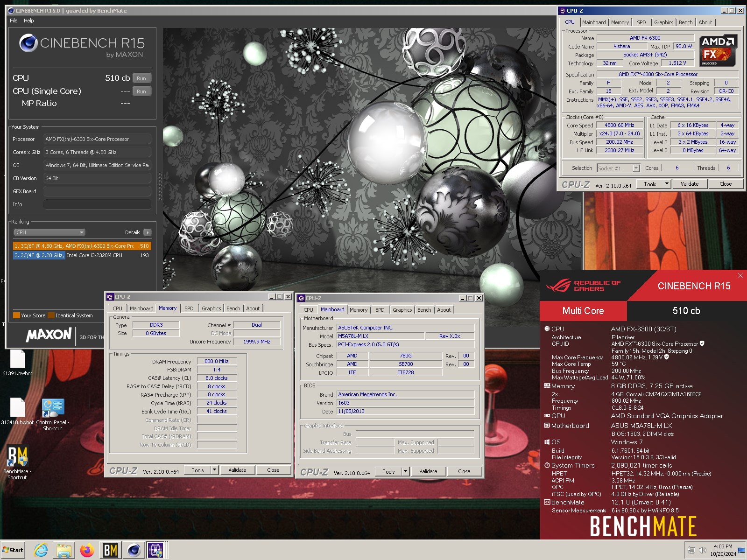This screenshot has width=747, height=560.
Task: Click the CPU-Z Memory window title icon
Action: click(111, 297)
